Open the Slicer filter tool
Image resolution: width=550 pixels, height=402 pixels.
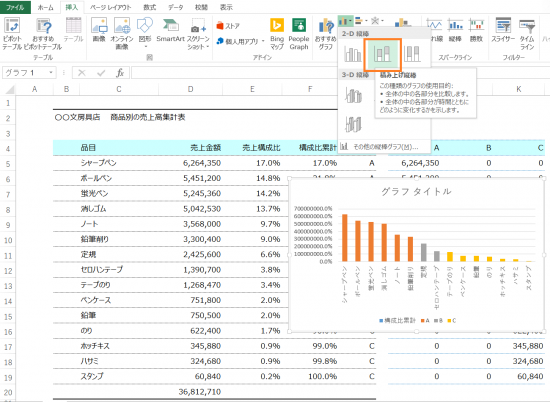pyautogui.click(x=503, y=31)
